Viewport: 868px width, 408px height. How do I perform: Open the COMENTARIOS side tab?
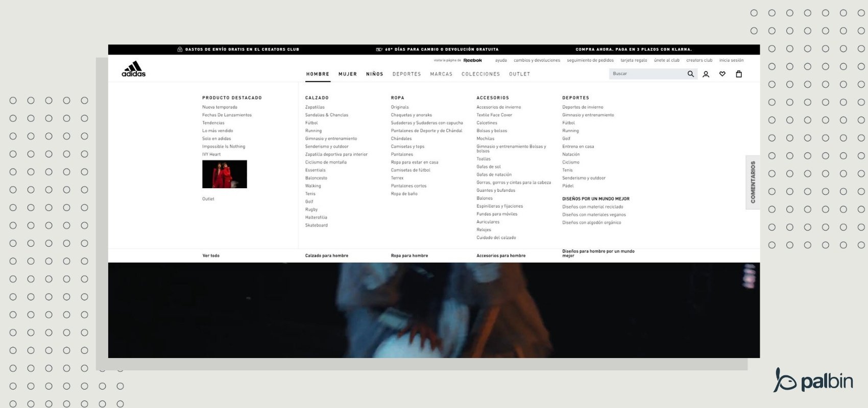click(x=753, y=182)
